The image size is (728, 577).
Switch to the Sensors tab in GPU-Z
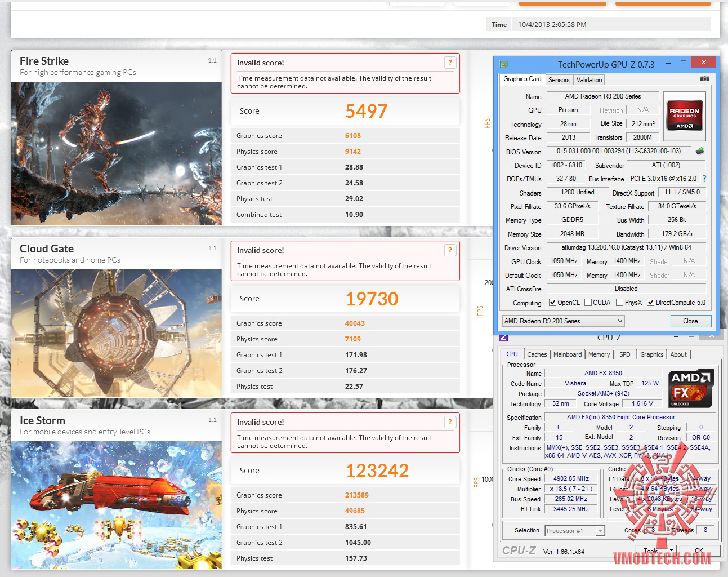coord(559,80)
